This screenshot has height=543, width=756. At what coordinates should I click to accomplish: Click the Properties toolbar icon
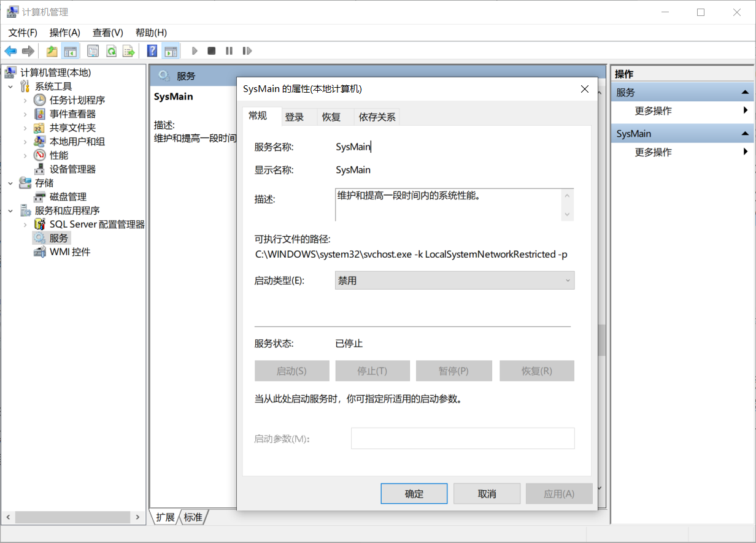coord(93,51)
